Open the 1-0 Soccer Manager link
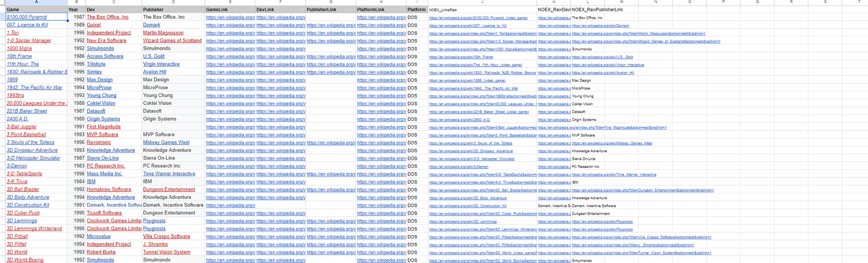Viewport: 868px width, 263px height. tap(29, 41)
